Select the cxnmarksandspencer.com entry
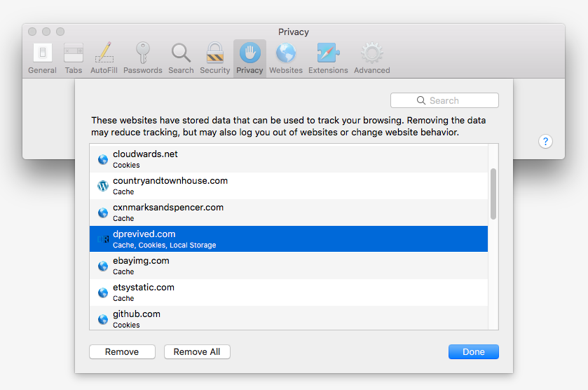This screenshot has width=588, height=390. (289, 213)
